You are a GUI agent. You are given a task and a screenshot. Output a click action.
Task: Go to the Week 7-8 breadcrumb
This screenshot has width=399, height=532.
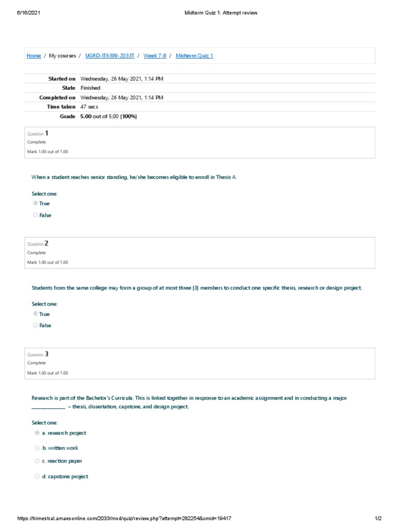(x=155, y=56)
